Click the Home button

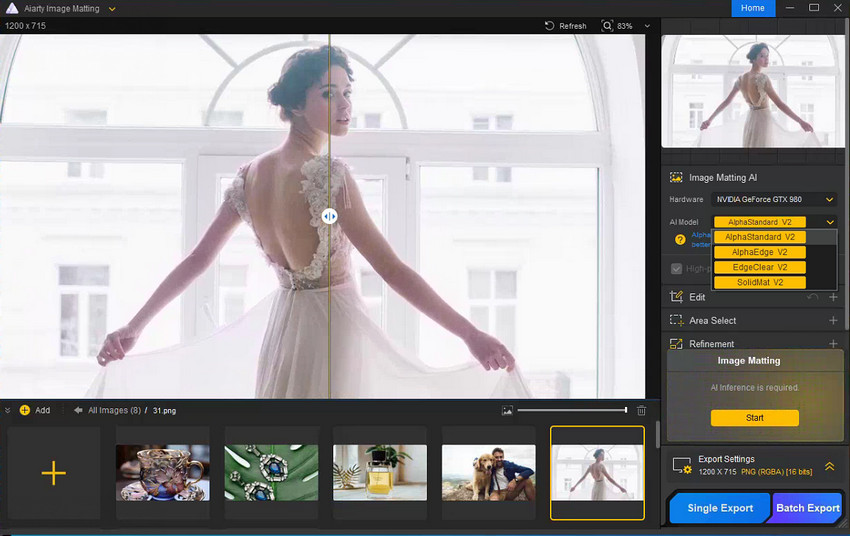[753, 8]
